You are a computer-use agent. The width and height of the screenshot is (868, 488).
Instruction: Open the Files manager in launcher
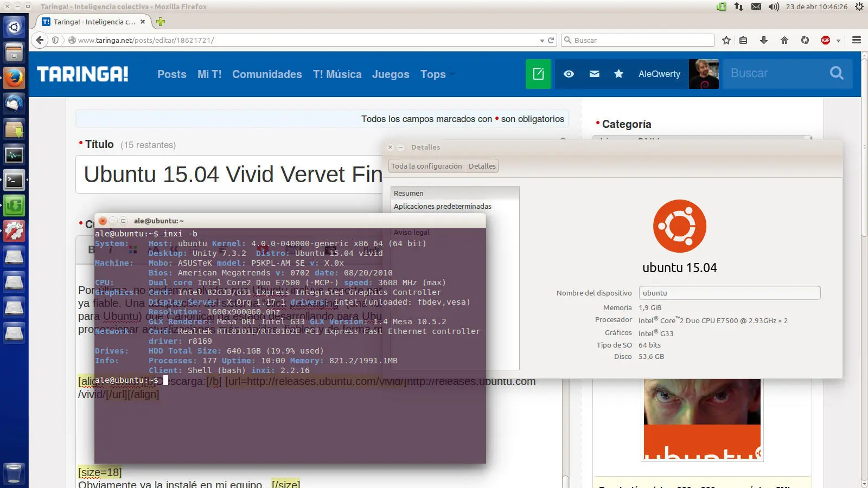[14, 53]
